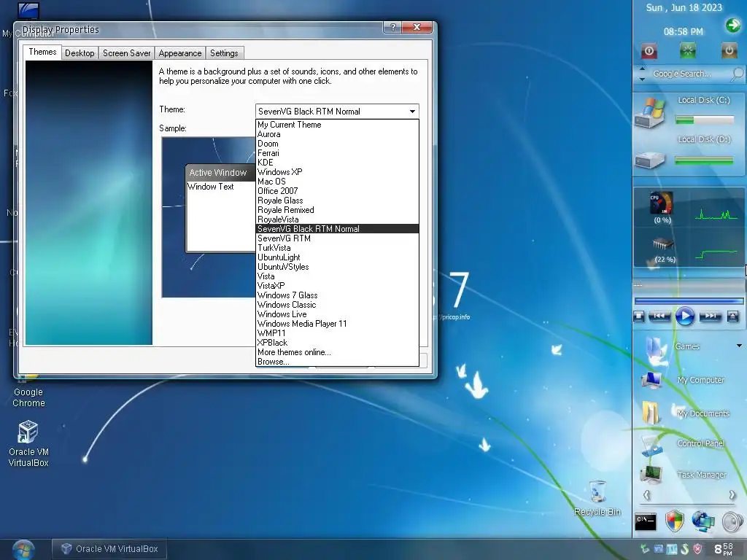Image resolution: width=747 pixels, height=560 pixels.
Task: Click the help question mark button in Display Properties
Action: click(x=392, y=27)
